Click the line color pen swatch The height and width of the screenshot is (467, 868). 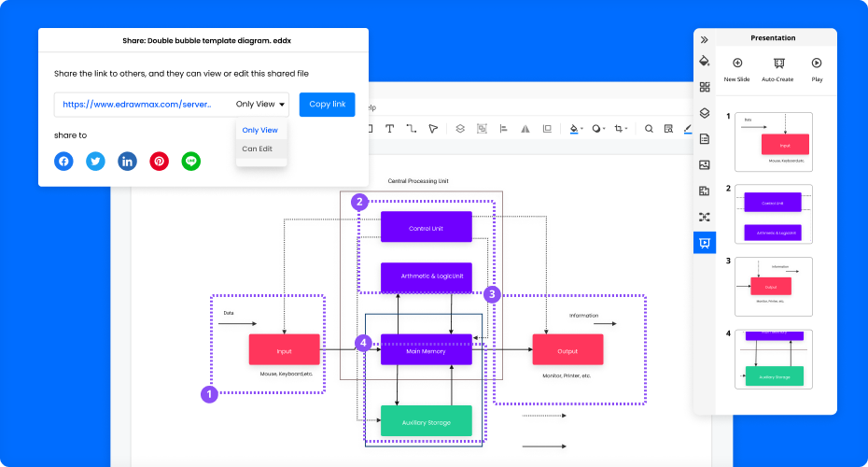(x=688, y=129)
